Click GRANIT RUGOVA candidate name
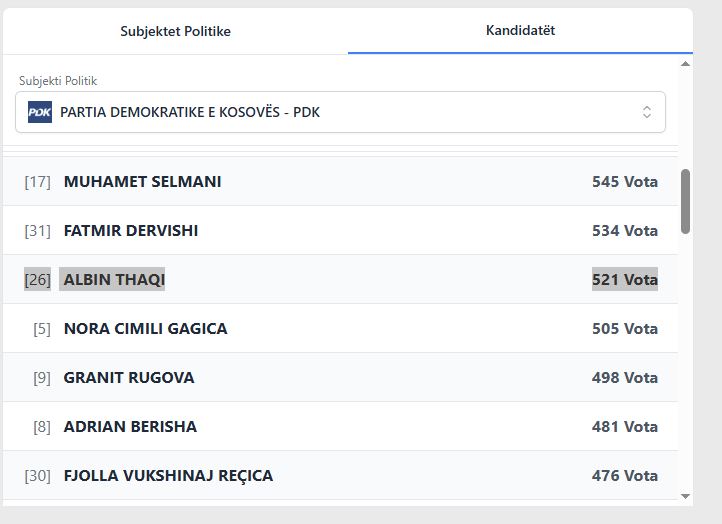Viewport: 722px width, 524px height. [129, 378]
